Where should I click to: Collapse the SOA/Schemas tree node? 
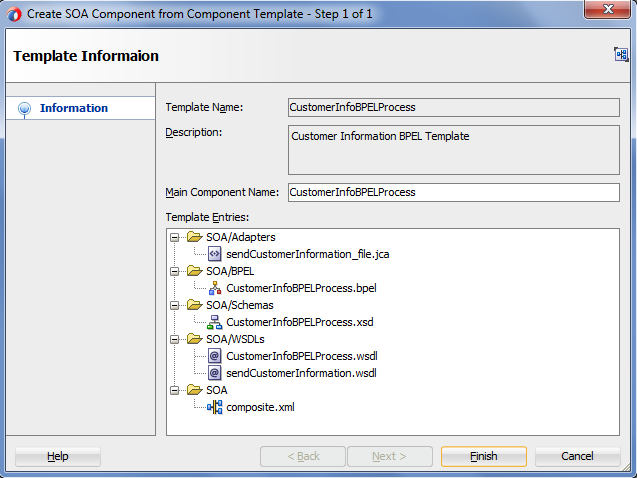pos(175,305)
